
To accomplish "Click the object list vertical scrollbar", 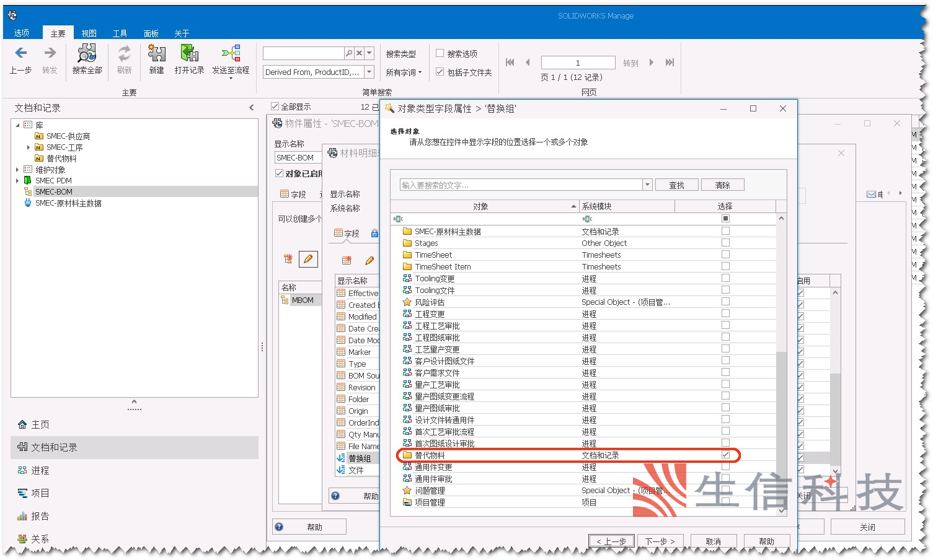I will coord(781,365).
